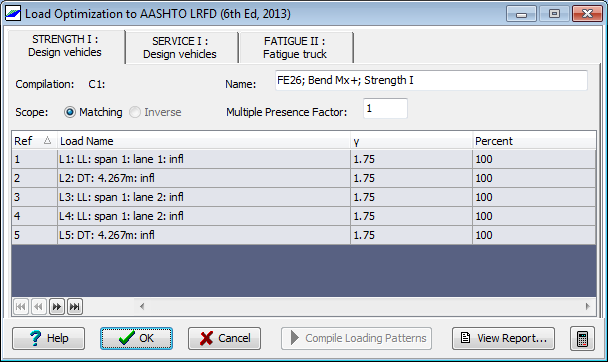Screen dimensions: 608x362
Task: Click Percent 100 in row L2
Action: coord(534,178)
